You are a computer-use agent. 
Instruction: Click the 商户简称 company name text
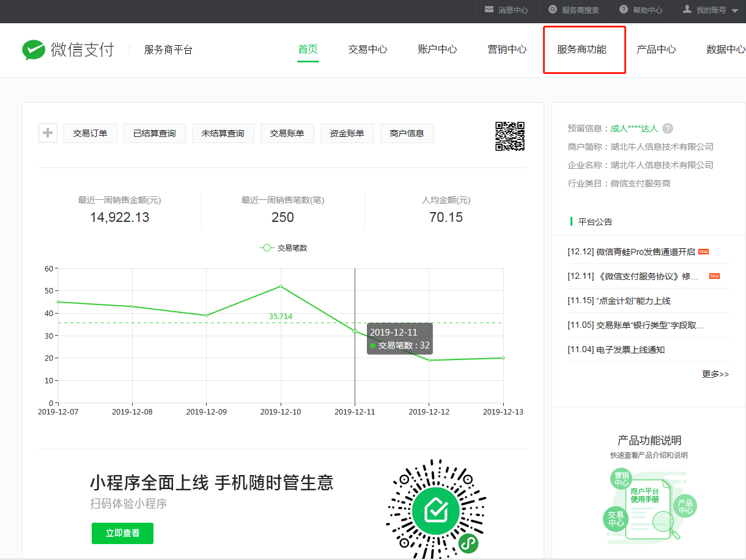pos(662,147)
